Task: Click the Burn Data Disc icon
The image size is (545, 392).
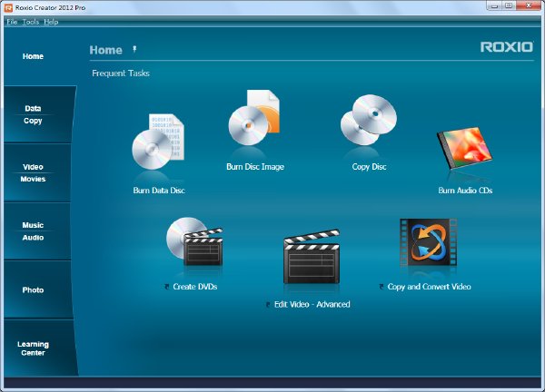Action: 158,142
